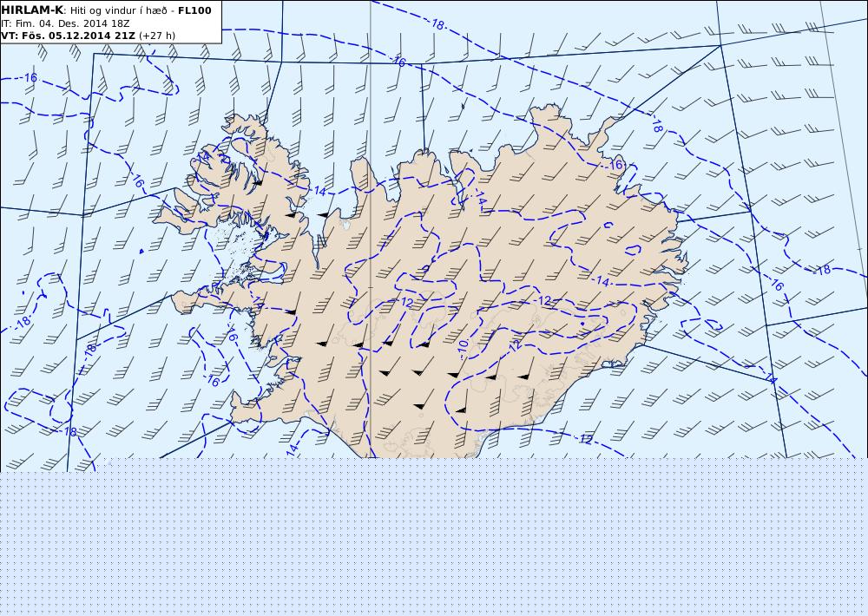This screenshot has width=868, height=616.
Task: Click the FL100 flight level label
Action: [x=194, y=10]
